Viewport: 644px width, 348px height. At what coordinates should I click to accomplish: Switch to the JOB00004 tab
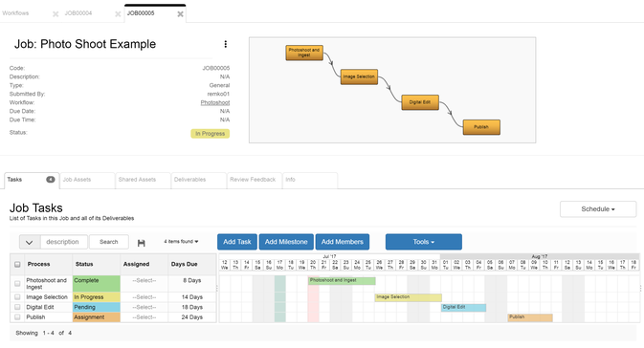click(78, 13)
